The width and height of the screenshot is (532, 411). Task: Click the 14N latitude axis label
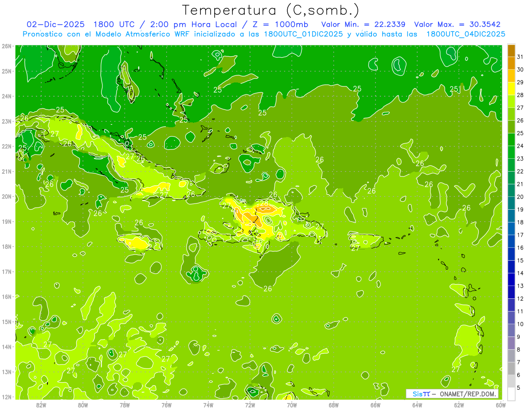point(7,346)
